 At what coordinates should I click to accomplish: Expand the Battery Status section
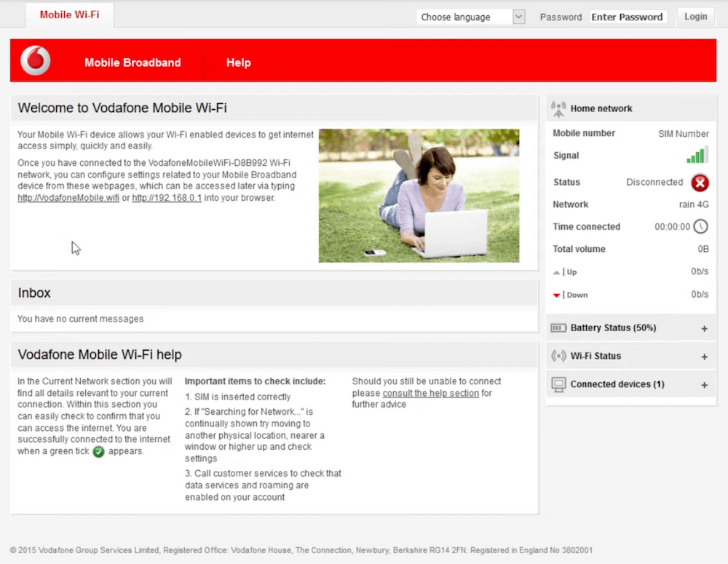tap(704, 329)
